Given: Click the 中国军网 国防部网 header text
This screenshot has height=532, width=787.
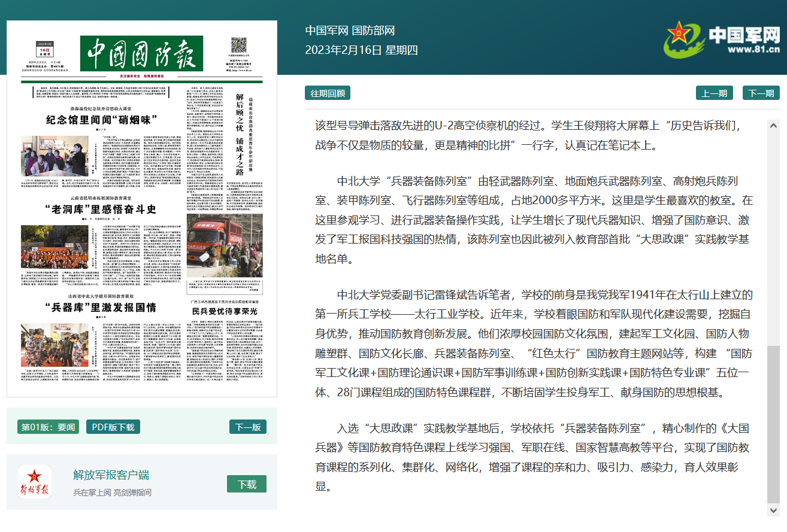Looking at the screenshot, I should 350,31.
